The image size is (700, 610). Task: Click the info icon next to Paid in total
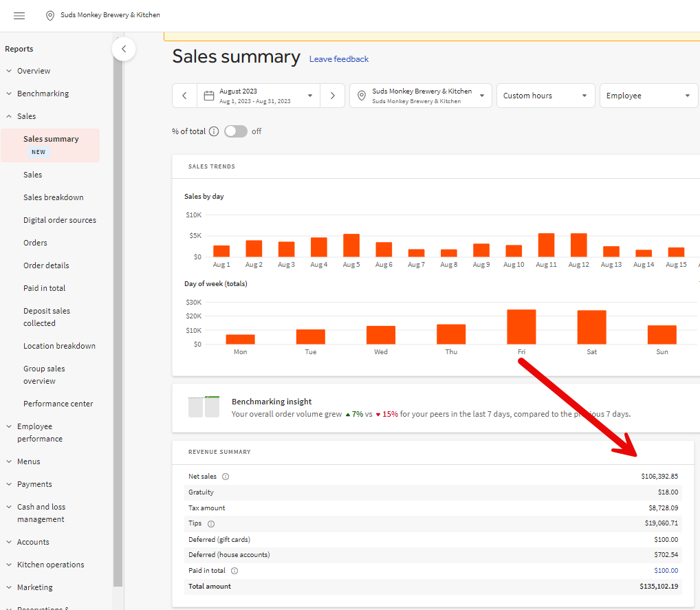pos(234,571)
